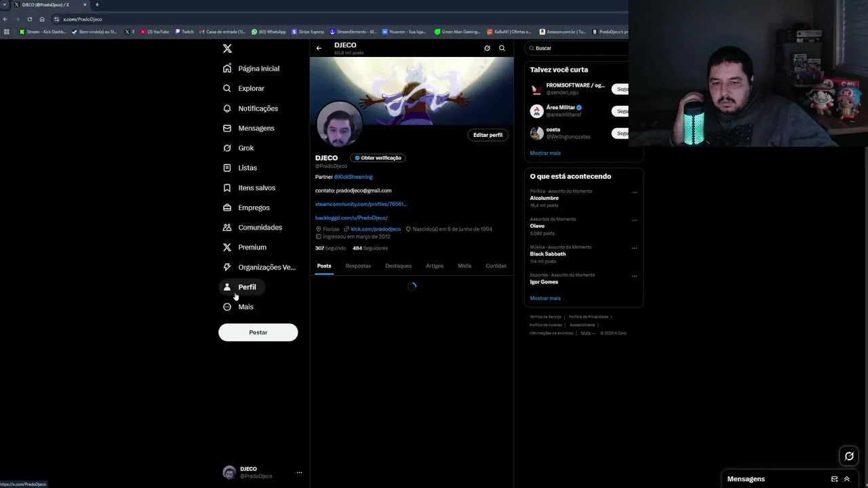
Task: Switch to the Destaques tab
Action: (x=398, y=266)
